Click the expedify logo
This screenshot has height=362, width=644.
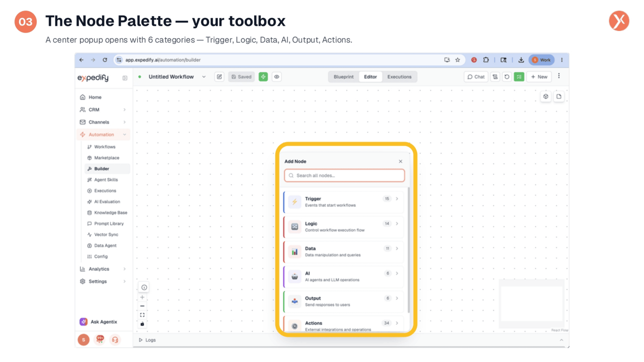point(93,77)
